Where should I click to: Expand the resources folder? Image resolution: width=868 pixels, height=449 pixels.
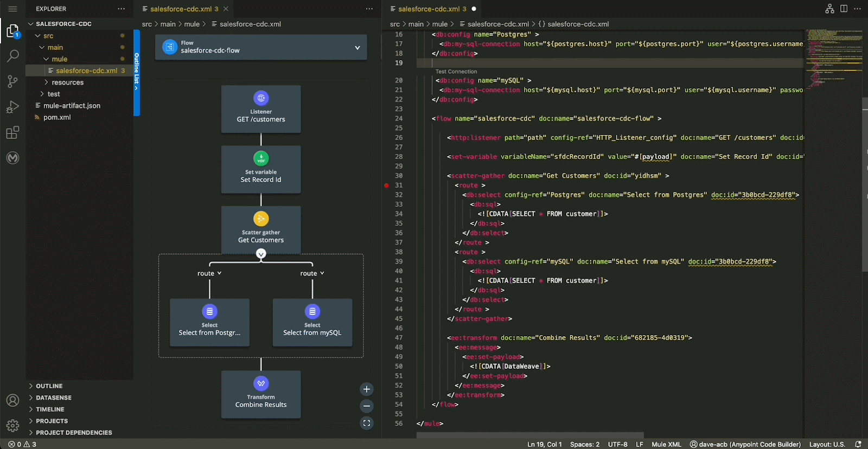67,82
